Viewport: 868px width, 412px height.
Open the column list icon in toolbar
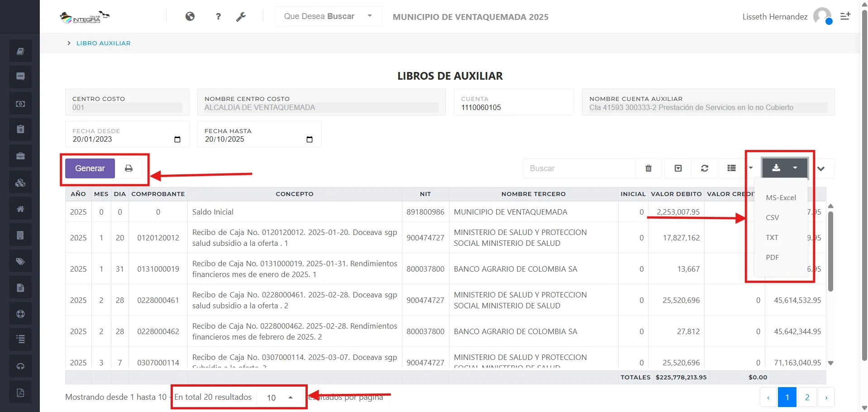click(x=731, y=168)
